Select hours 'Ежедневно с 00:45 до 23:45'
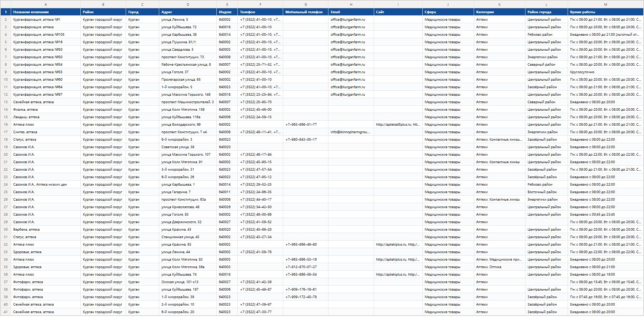The height and width of the screenshot is (322, 644). [605, 215]
